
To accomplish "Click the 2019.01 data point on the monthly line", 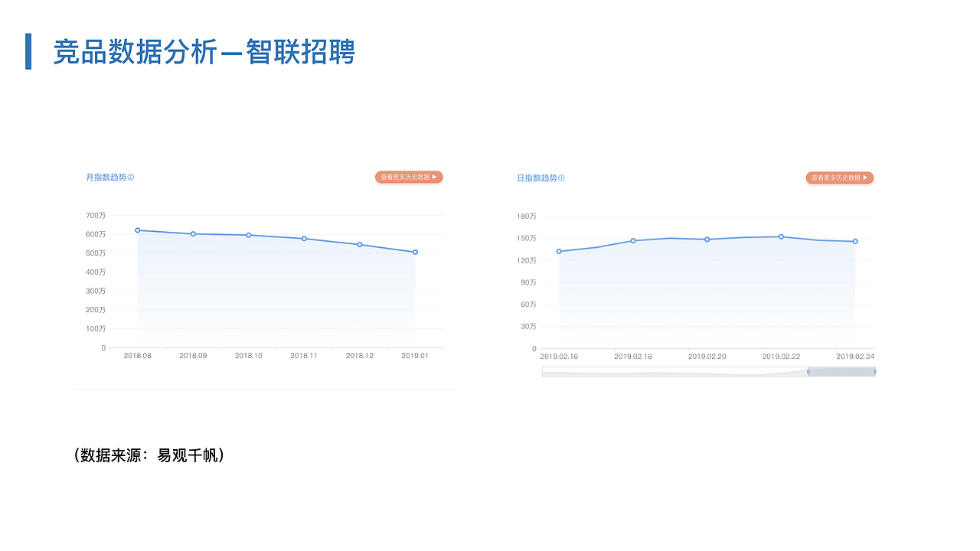I will click(415, 252).
